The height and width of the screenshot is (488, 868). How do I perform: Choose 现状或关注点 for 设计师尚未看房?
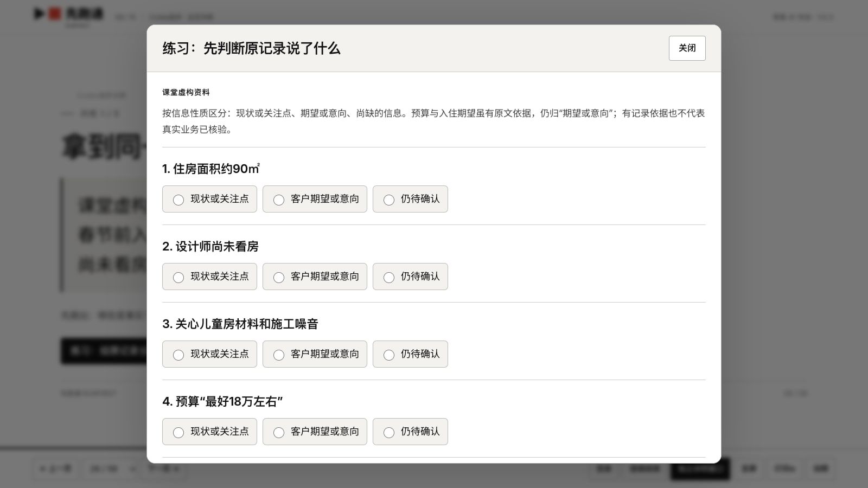(209, 277)
